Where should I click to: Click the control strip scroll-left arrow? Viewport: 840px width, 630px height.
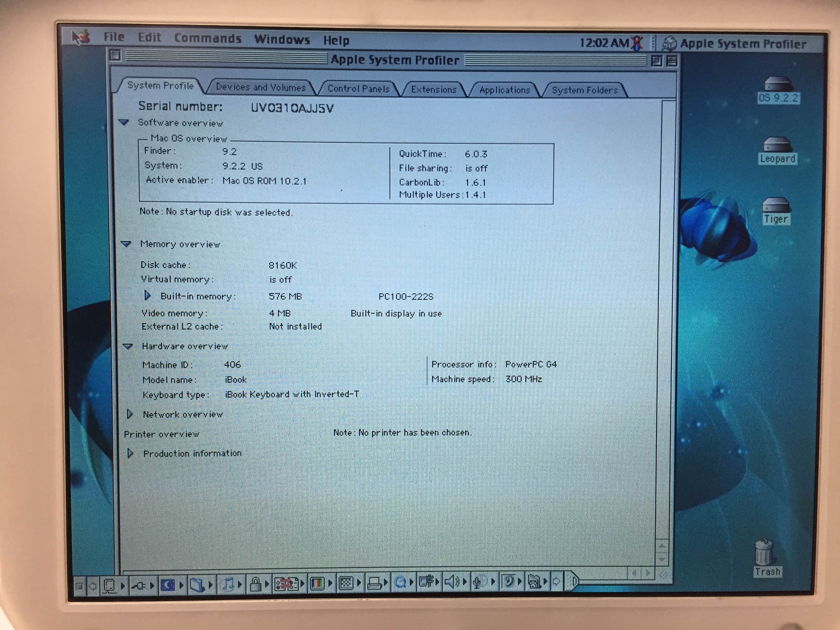(x=93, y=586)
